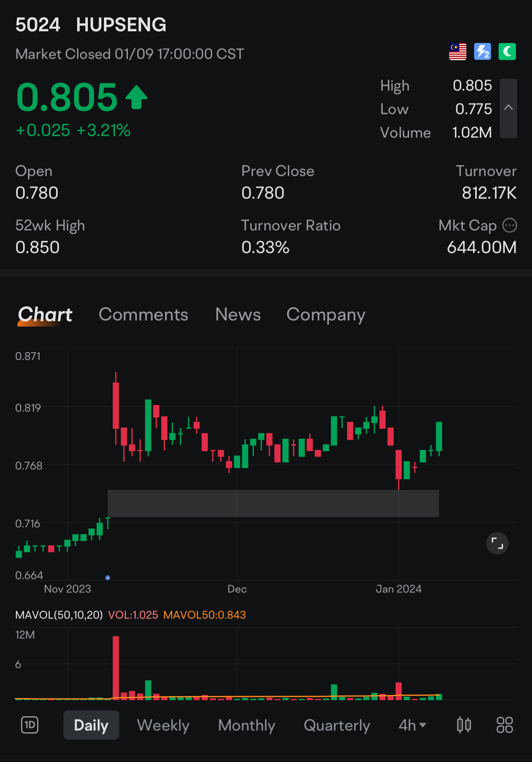Tap the Malaysia flag market icon
The height and width of the screenshot is (762, 532).
[458, 52]
